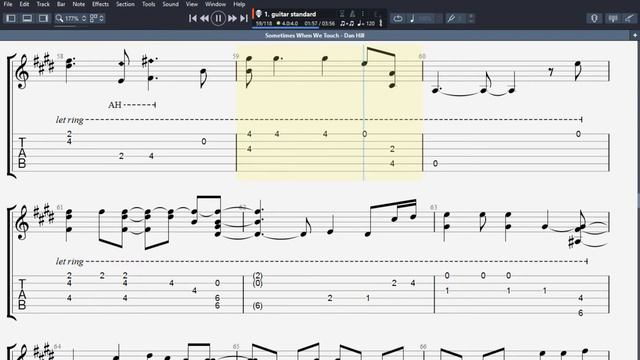Show the virtual keyboard view
This screenshot has height=360, width=640.
pos(613,18)
